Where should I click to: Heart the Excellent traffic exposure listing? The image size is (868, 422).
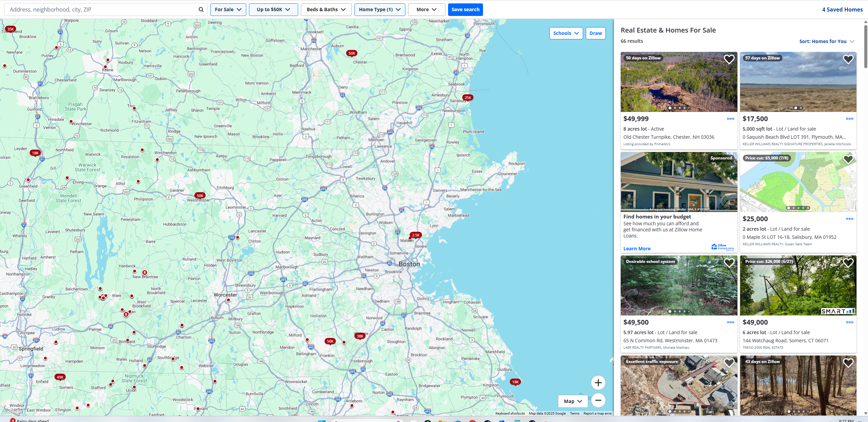tap(729, 363)
